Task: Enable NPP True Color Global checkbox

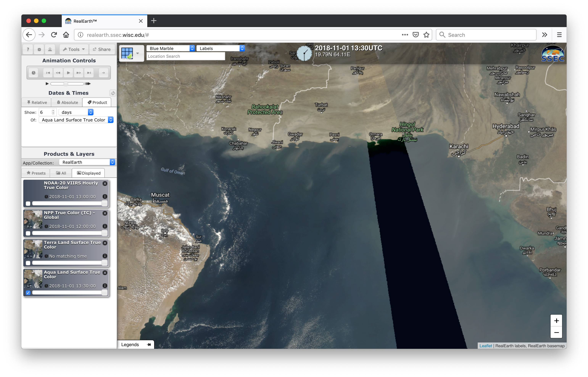Action: pyautogui.click(x=28, y=233)
